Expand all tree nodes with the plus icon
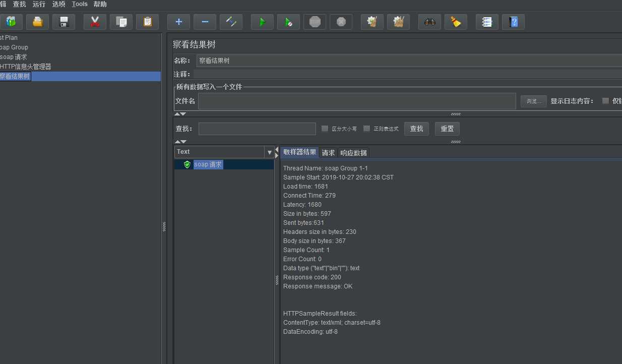Image resolution: width=622 pixels, height=364 pixels. (178, 22)
